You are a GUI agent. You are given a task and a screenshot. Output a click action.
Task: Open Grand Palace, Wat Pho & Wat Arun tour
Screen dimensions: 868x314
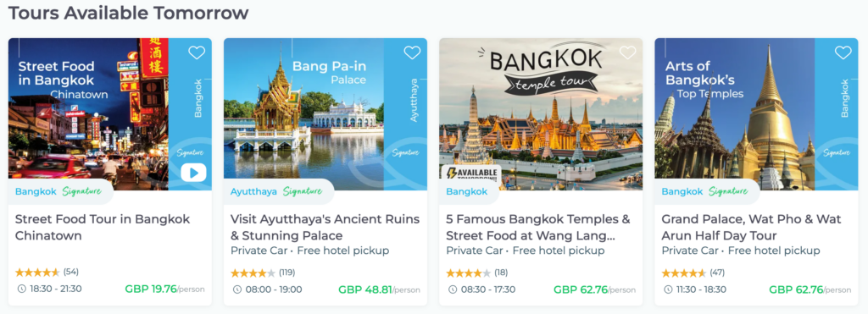[x=751, y=227]
